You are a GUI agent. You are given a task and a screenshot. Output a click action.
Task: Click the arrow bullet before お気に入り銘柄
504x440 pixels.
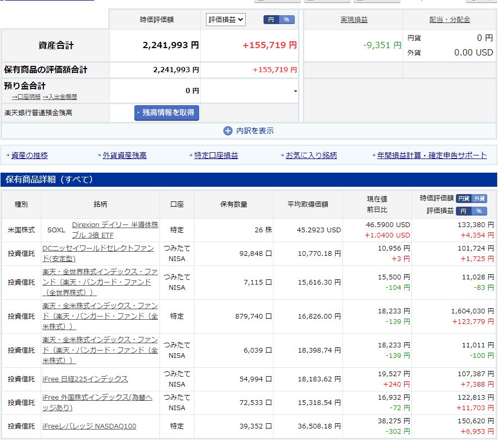(282, 155)
